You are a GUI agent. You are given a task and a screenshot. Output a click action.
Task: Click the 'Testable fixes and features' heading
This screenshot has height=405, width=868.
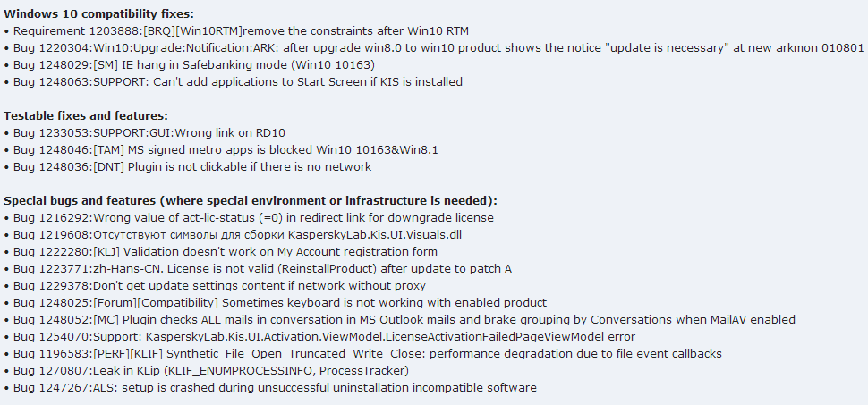86,116
